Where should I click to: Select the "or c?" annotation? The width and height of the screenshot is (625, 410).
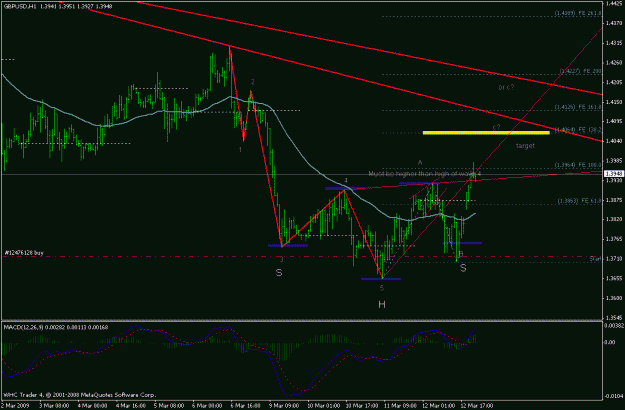click(506, 87)
